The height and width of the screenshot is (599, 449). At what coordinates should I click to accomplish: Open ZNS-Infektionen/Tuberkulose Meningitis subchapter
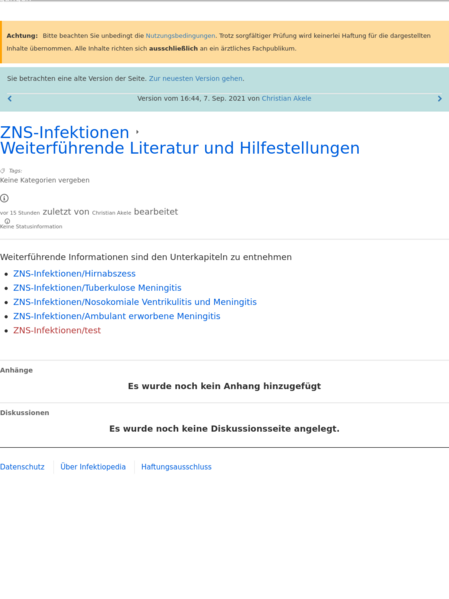(97, 288)
